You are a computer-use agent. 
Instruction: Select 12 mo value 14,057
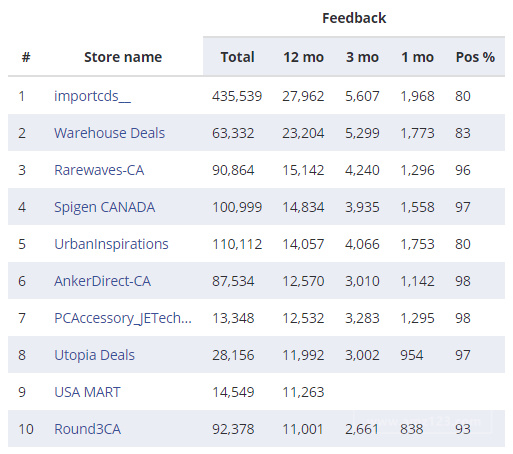[x=303, y=244]
